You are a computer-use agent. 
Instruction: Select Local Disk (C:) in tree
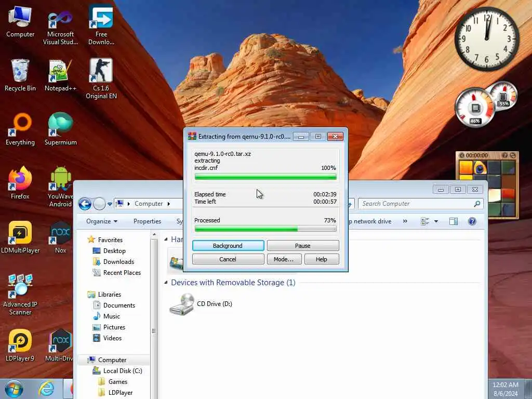[x=123, y=371]
